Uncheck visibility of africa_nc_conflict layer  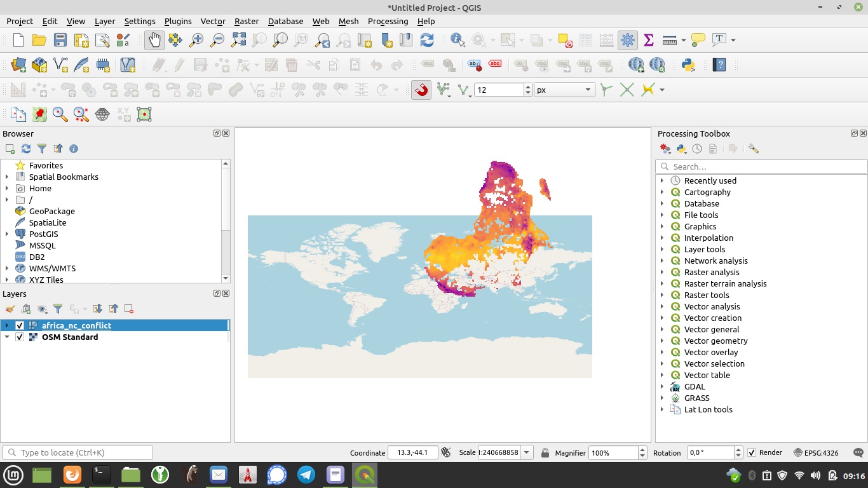[x=20, y=325]
